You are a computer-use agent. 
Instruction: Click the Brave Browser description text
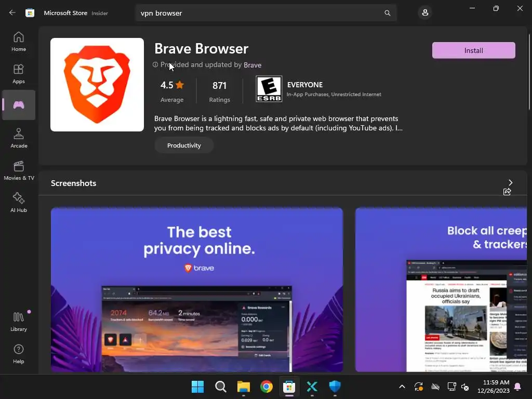coord(278,123)
